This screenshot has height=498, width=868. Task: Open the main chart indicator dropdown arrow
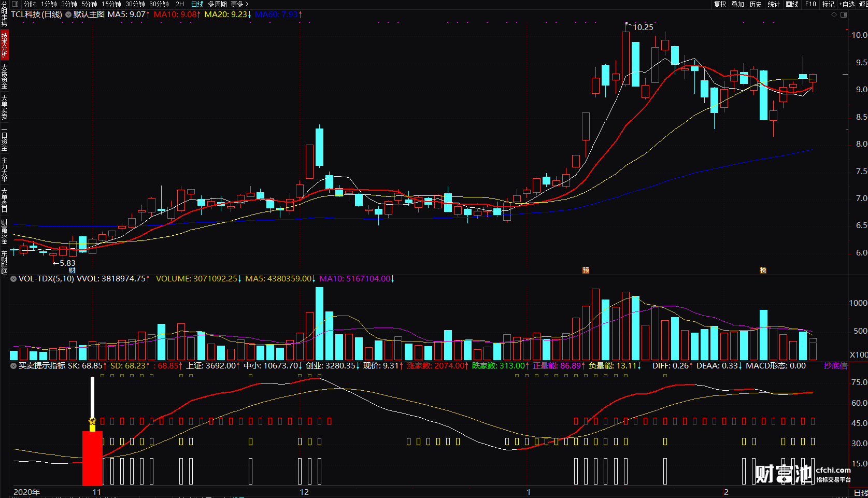tap(68, 15)
